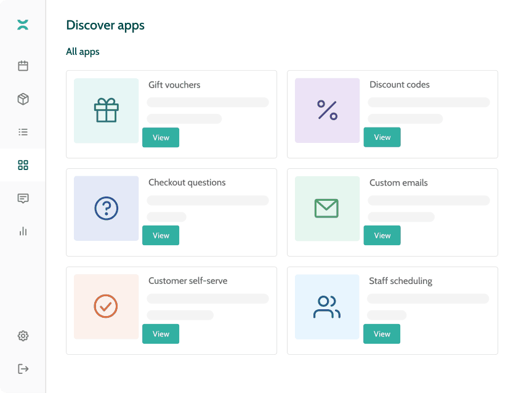View the Discount codes app
532x393 pixels.
click(382, 137)
